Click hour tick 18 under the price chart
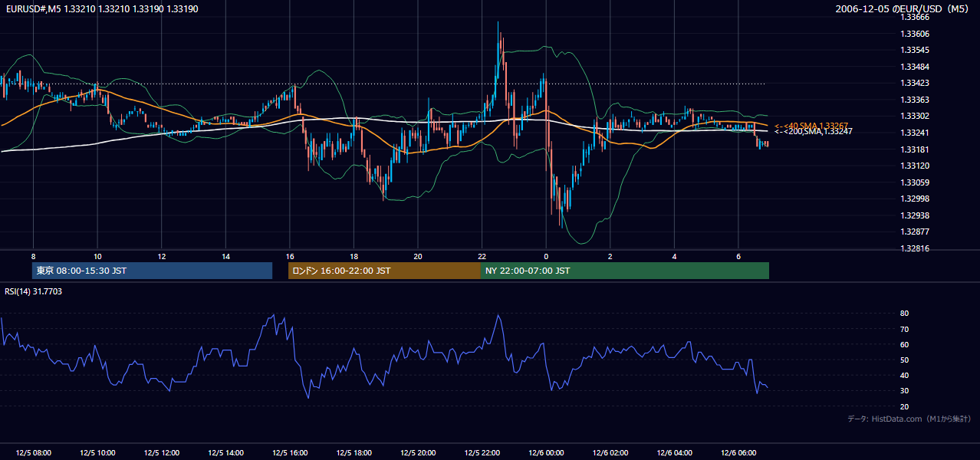Screen dimensions: 980x460 pyautogui.click(x=354, y=256)
